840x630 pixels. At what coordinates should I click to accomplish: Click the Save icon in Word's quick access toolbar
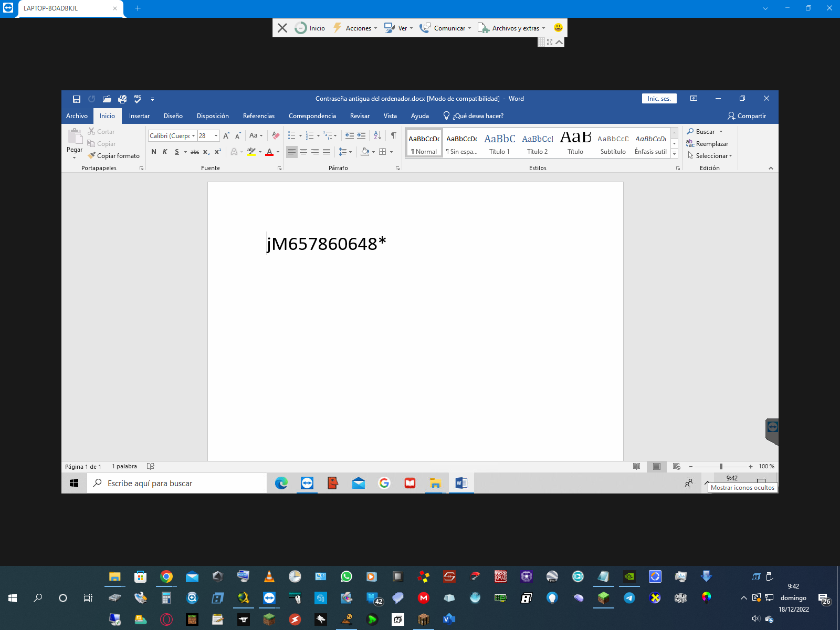coord(77,99)
